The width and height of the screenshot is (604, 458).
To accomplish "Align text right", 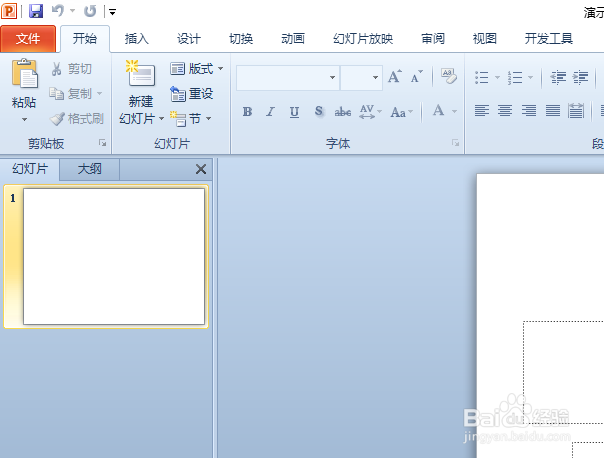I will point(529,111).
